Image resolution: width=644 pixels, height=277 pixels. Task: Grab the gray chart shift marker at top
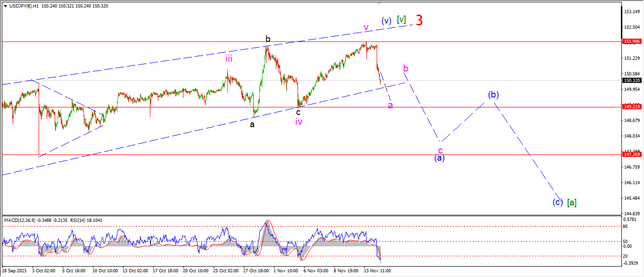379,3
